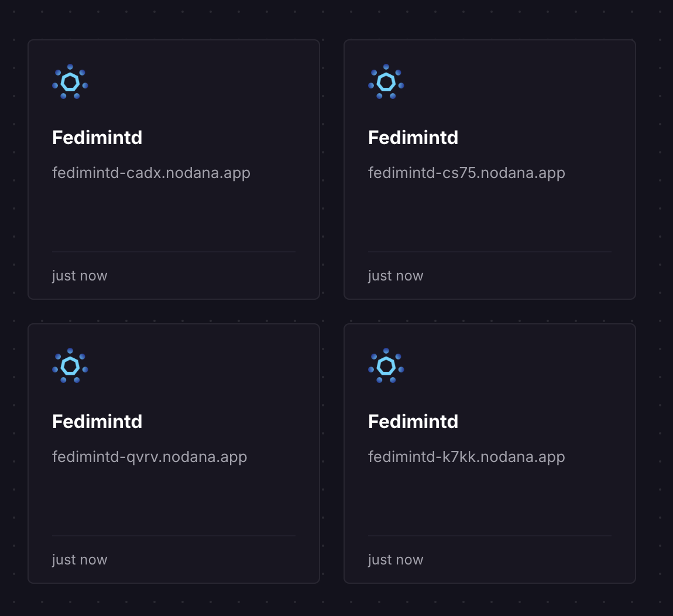Click the Fedimint icon on the fedimintd-cadx card
Viewport: 673px width, 616px height.
tap(70, 81)
